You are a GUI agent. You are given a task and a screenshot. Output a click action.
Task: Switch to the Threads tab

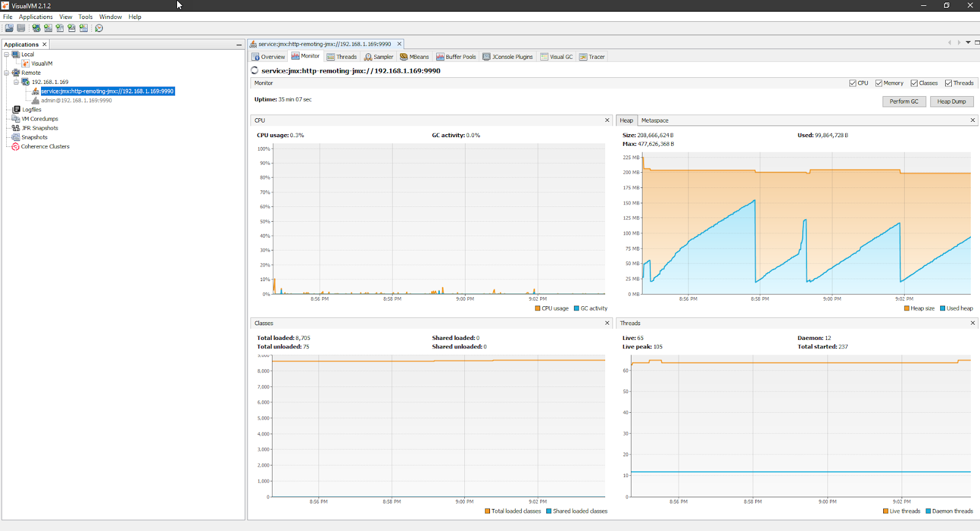[342, 56]
